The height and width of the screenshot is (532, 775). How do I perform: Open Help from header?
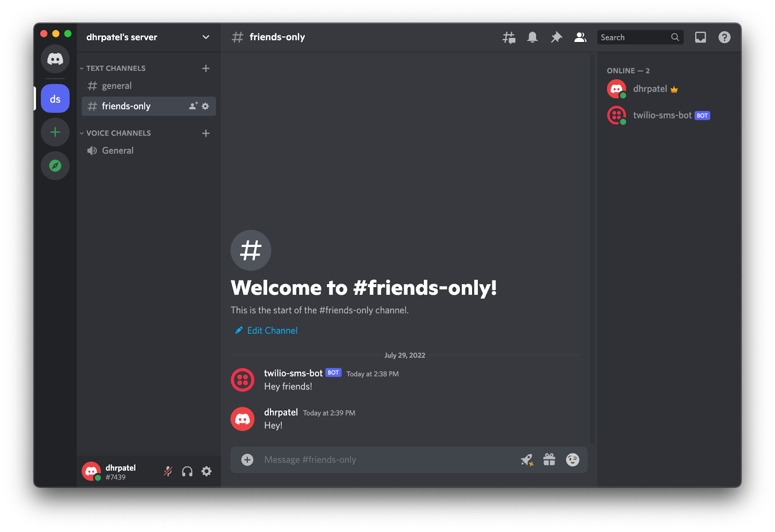pyautogui.click(x=724, y=37)
